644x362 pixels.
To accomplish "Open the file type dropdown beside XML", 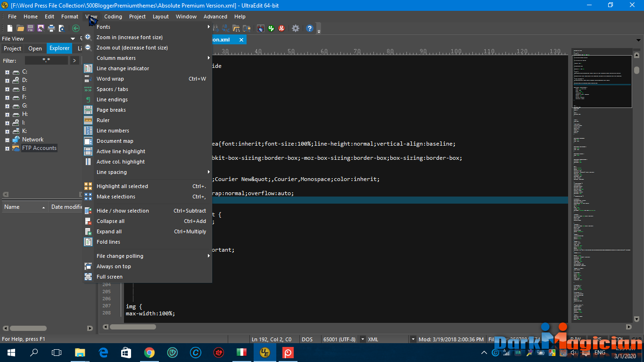I will point(413,339).
